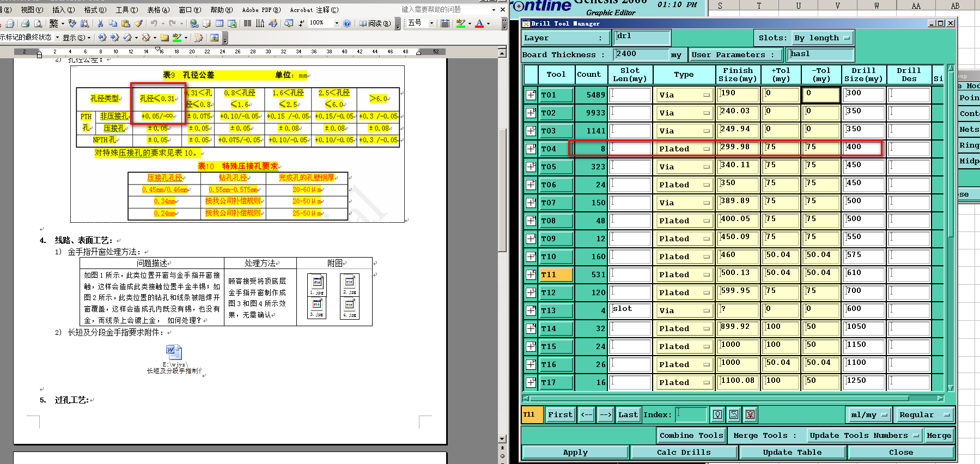The height and width of the screenshot is (464, 980).
Task: Click the Undo arrow icon
Action: tap(154, 23)
